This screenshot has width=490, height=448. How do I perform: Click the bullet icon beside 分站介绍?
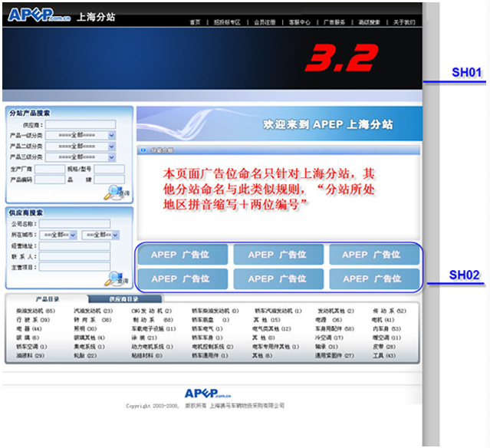coord(143,150)
